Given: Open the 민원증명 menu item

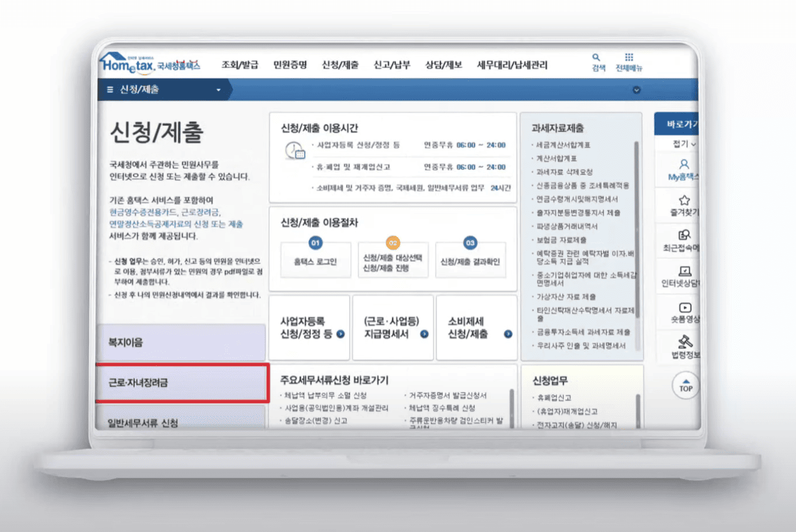Looking at the screenshot, I should point(290,65).
